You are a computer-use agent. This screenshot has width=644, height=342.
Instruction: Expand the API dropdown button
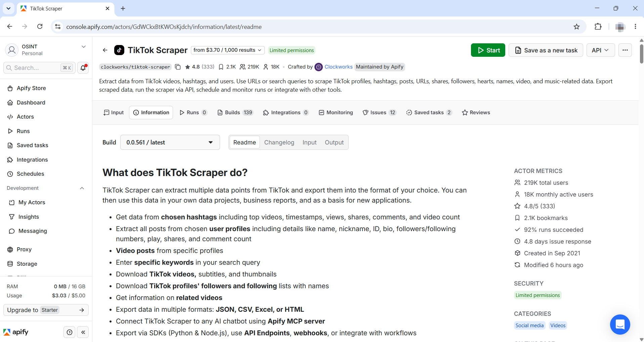[x=600, y=50]
